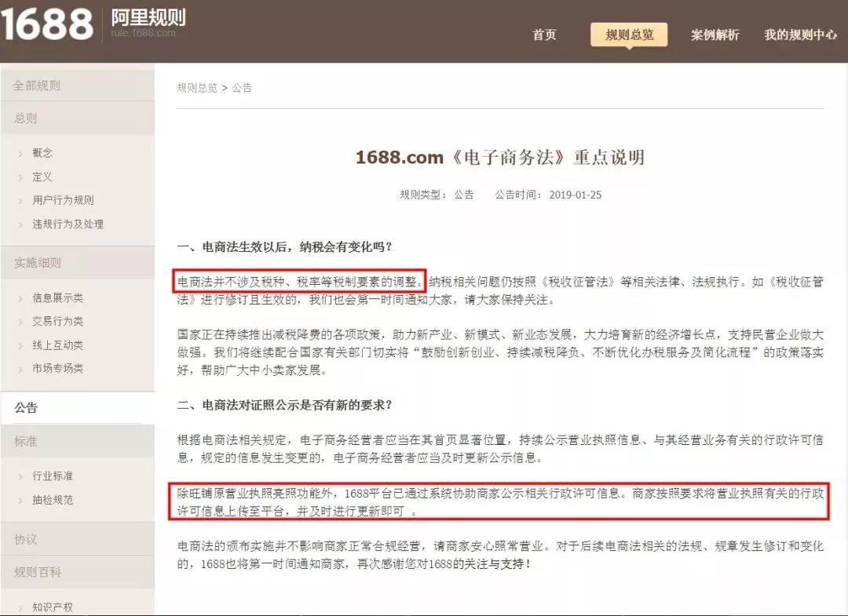Image resolution: width=848 pixels, height=616 pixels.
Task: Click the arrow beside 线上互动类
Action: (x=21, y=345)
